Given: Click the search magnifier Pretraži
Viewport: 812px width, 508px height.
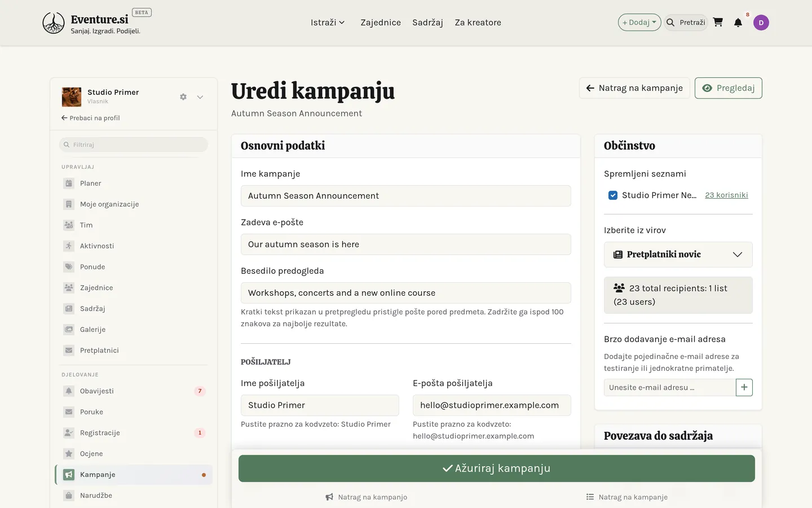Looking at the screenshot, I should (686, 23).
